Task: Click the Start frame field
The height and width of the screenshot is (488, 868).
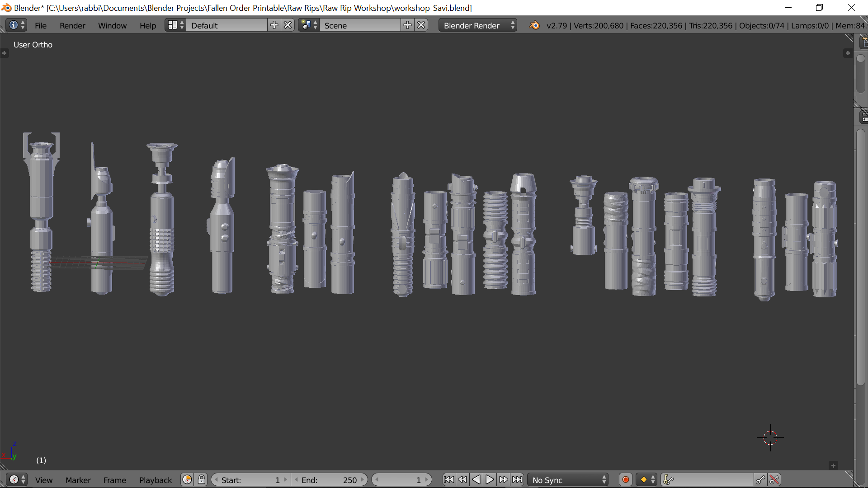Action: [x=250, y=479]
